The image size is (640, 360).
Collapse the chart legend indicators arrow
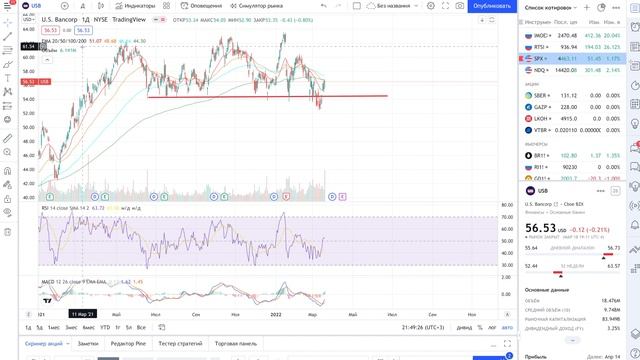(x=47, y=60)
